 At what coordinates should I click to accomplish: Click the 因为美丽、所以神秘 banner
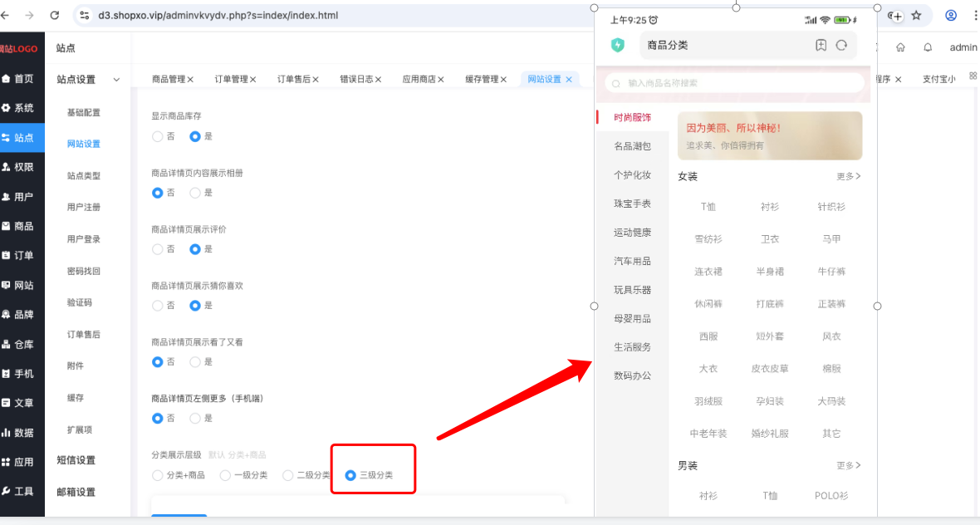click(x=770, y=135)
